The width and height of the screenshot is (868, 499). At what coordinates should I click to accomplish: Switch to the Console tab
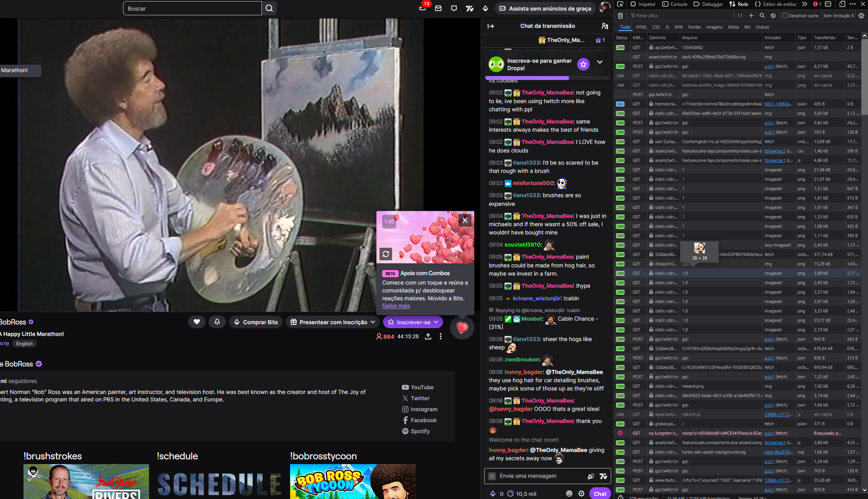(x=675, y=4)
